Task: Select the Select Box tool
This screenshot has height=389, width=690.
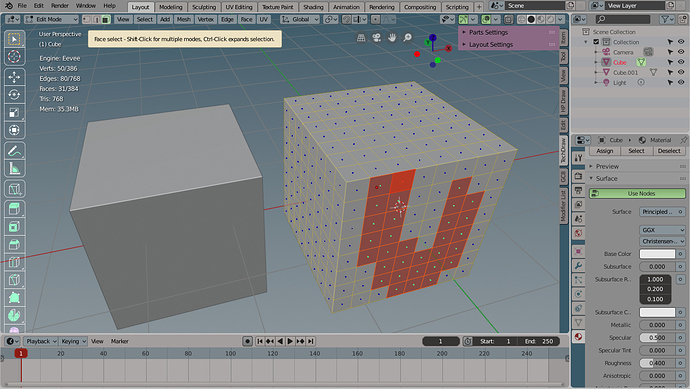Action: pyautogui.click(x=14, y=39)
